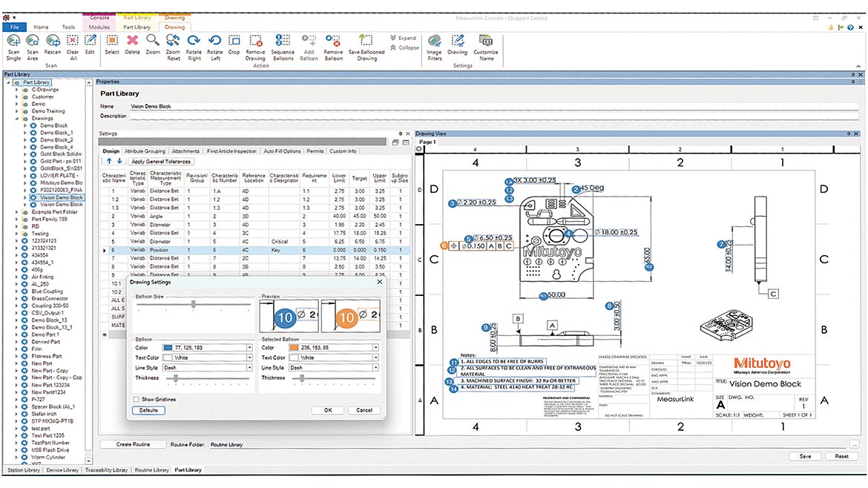Click the Routine Folder field
This screenshot has height=488, width=868.
[527, 444]
